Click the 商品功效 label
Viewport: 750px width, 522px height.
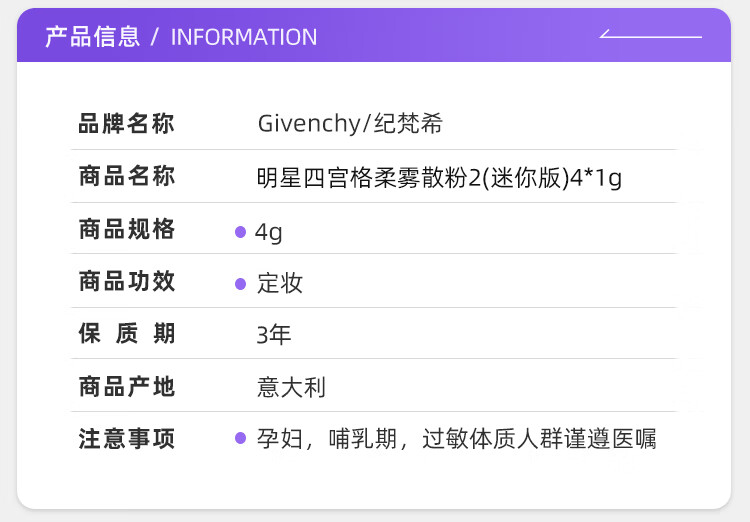(x=127, y=282)
